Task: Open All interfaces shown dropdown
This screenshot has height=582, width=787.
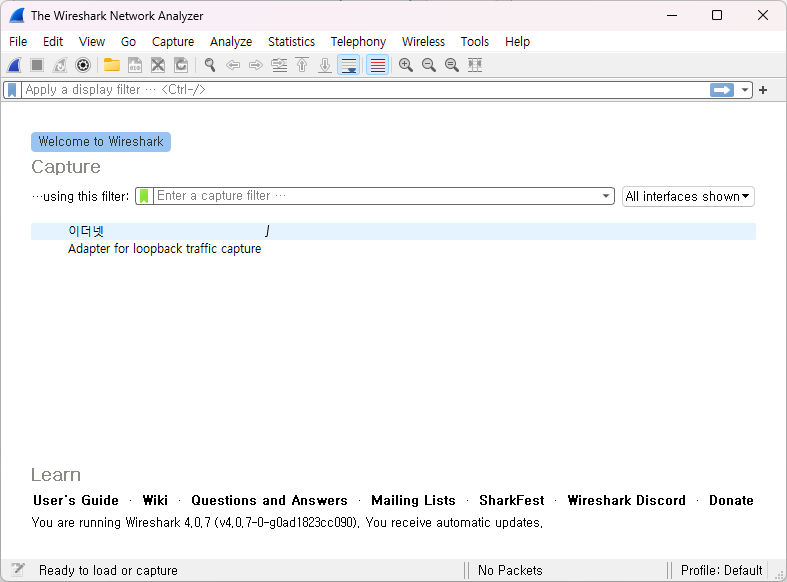Action: (688, 196)
